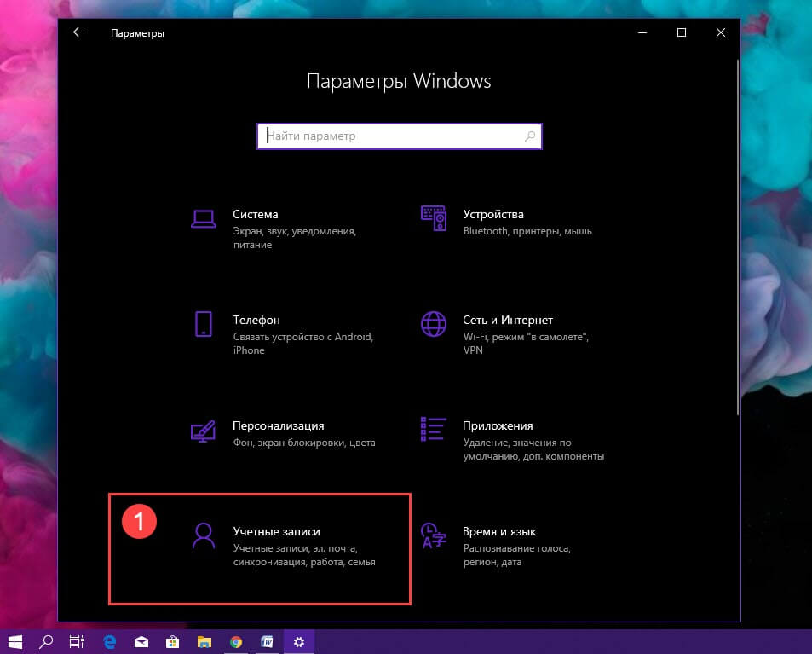Close the Параметры window
Viewport: 812px width, 654px height.
click(x=720, y=32)
